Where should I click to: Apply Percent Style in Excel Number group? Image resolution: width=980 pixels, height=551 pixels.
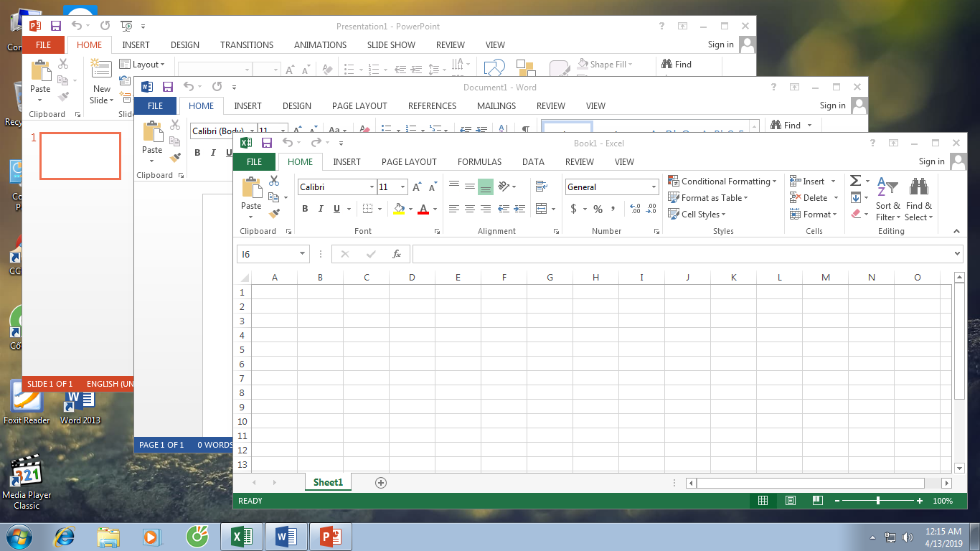point(598,209)
